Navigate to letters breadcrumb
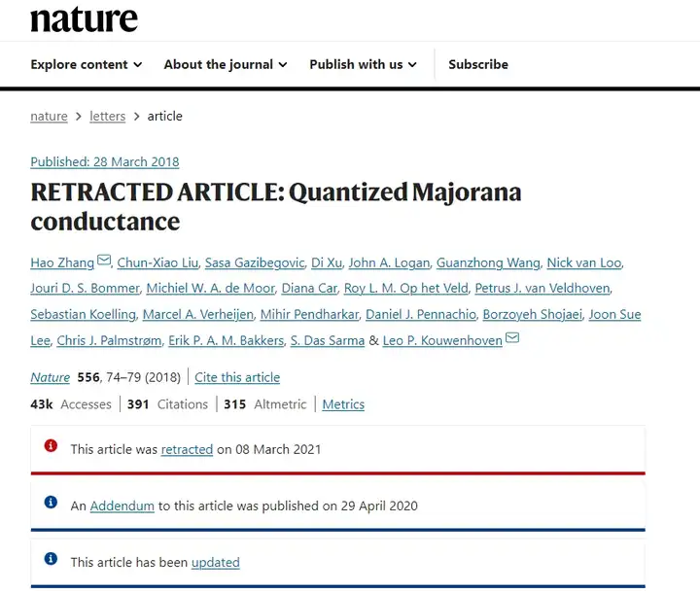This screenshot has width=700, height=593. coord(108,116)
